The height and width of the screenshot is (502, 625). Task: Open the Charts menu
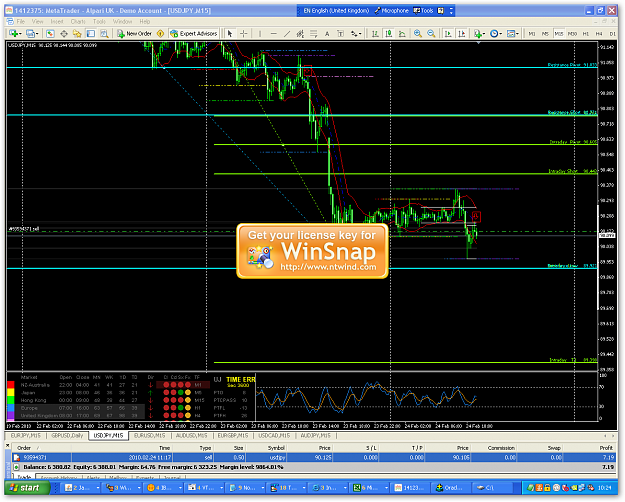click(x=78, y=22)
